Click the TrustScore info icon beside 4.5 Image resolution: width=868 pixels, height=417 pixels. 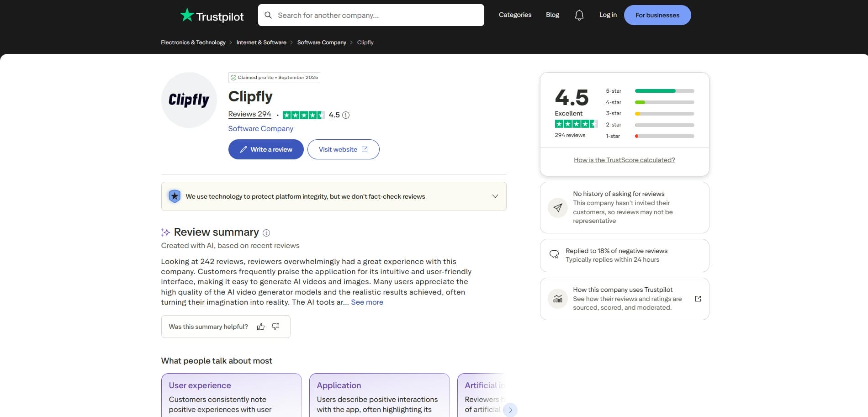(x=346, y=115)
